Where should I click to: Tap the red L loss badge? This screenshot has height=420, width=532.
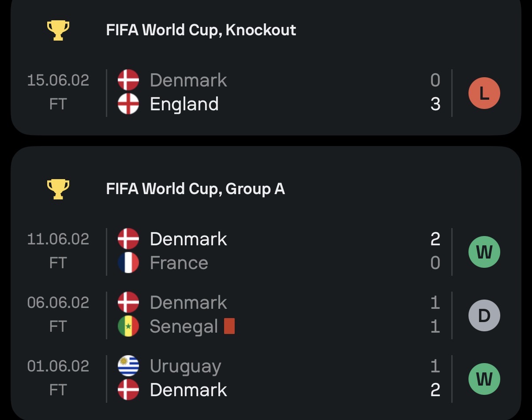[x=484, y=93]
